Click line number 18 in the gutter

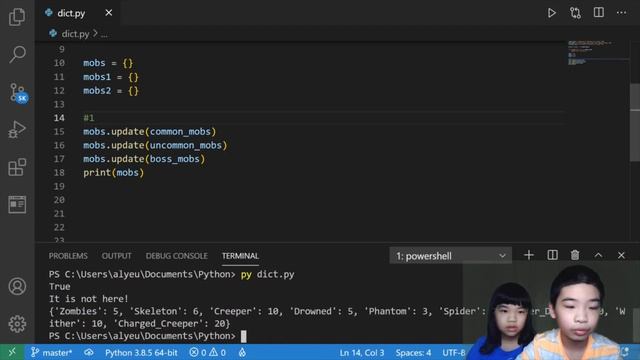tap(59, 173)
